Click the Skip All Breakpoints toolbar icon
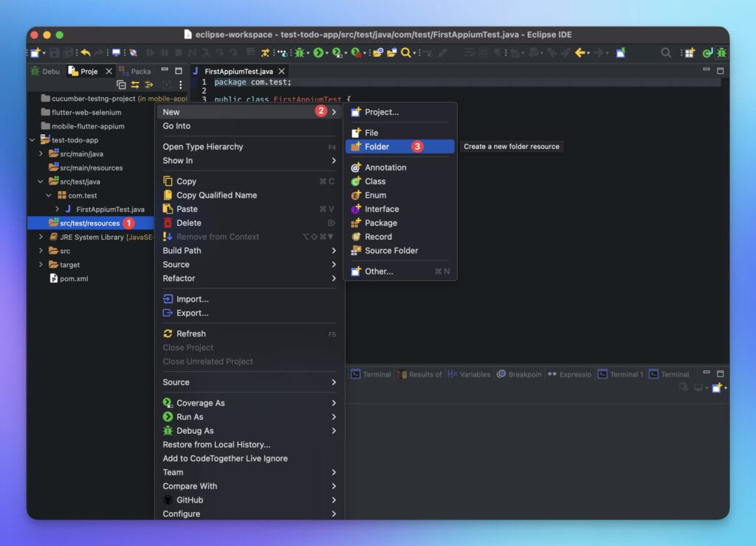This screenshot has height=546, width=756. [x=134, y=52]
